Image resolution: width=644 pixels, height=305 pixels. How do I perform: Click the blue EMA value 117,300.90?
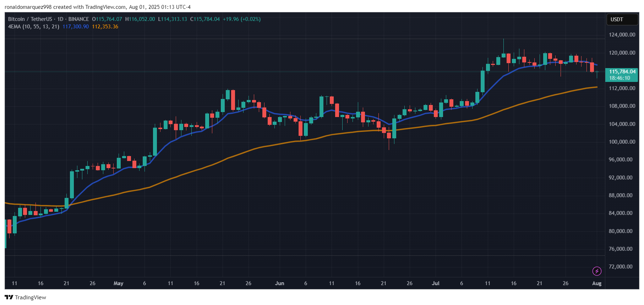76,27
